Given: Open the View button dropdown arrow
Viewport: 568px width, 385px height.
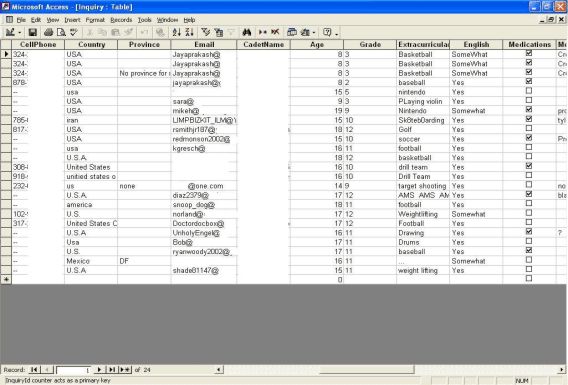Looking at the screenshot, I should point(20,33).
